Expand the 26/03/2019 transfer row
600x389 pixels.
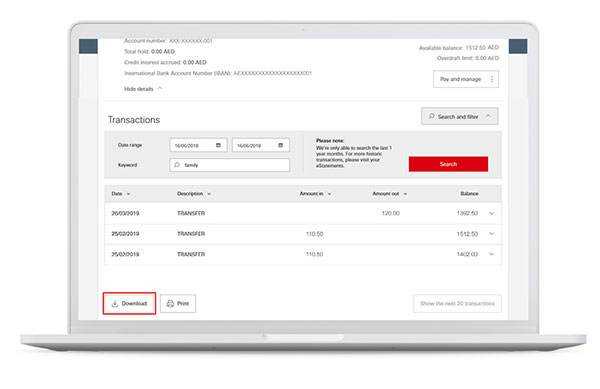pos(492,213)
